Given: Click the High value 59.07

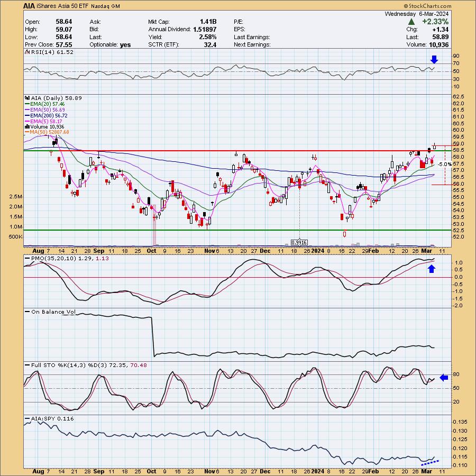Looking at the screenshot, I should click(64, 30).
